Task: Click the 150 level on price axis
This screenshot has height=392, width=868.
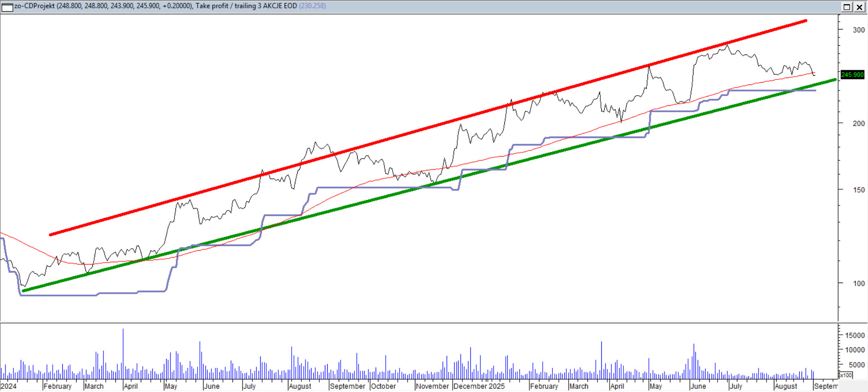Action: 858,190
